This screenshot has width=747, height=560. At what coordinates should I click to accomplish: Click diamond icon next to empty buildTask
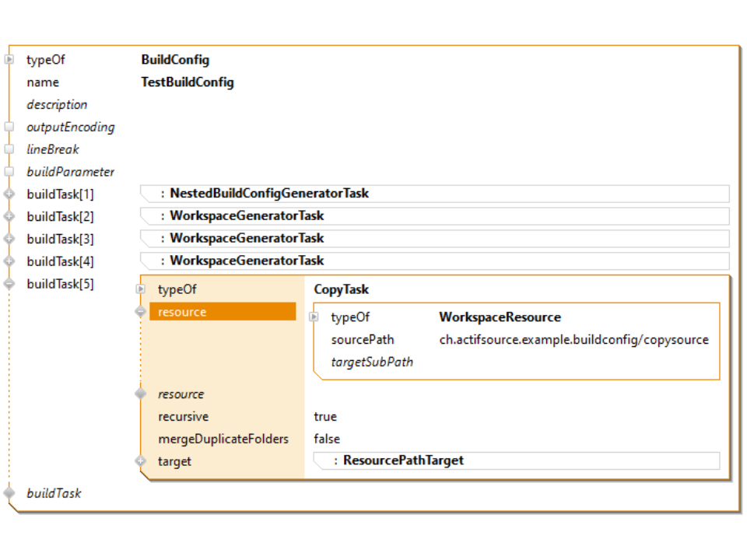click(9, 493)
